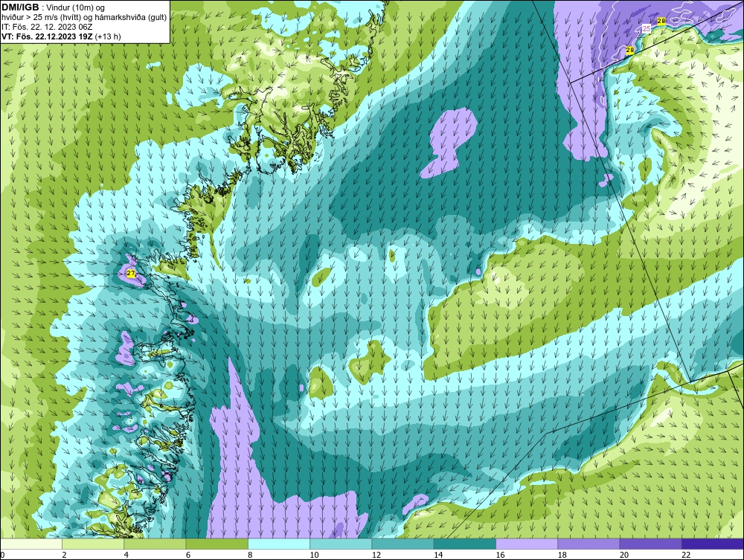Screen dimensions: 744x560
Task: Click the legend value 14
Action: click(x=438, y=555)
